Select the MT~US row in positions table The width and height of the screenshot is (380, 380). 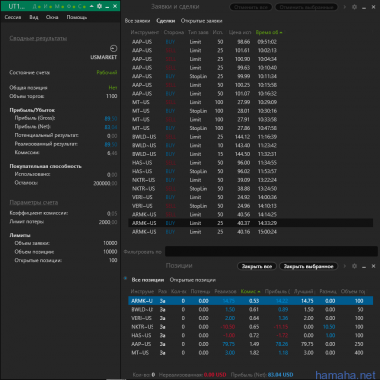tap(250, 353)
